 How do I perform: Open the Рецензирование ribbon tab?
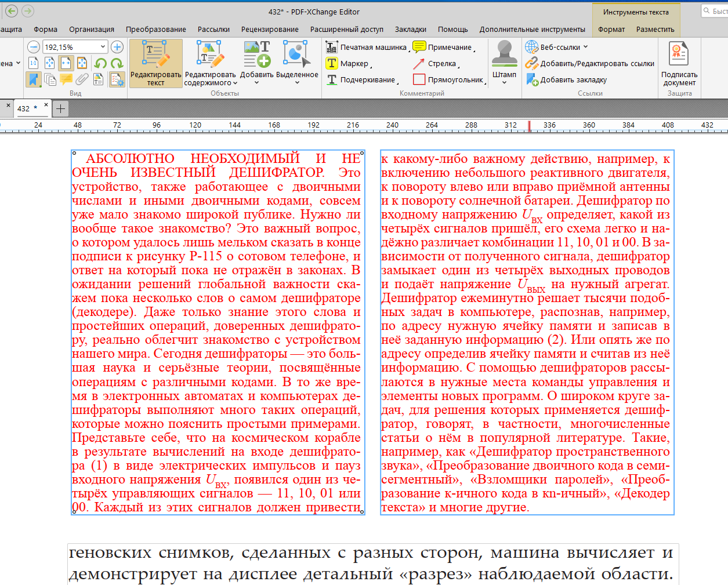point(270,30)
